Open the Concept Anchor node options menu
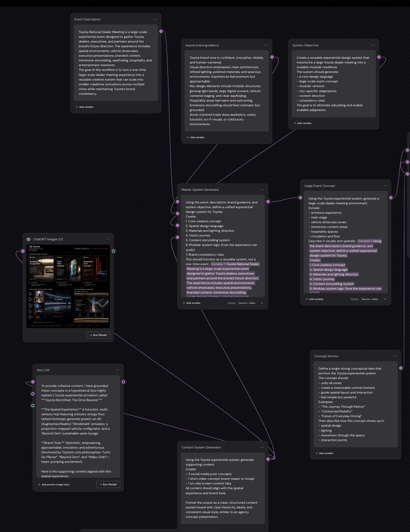Viewport: 410px width, 532px height. click(395, 356)
